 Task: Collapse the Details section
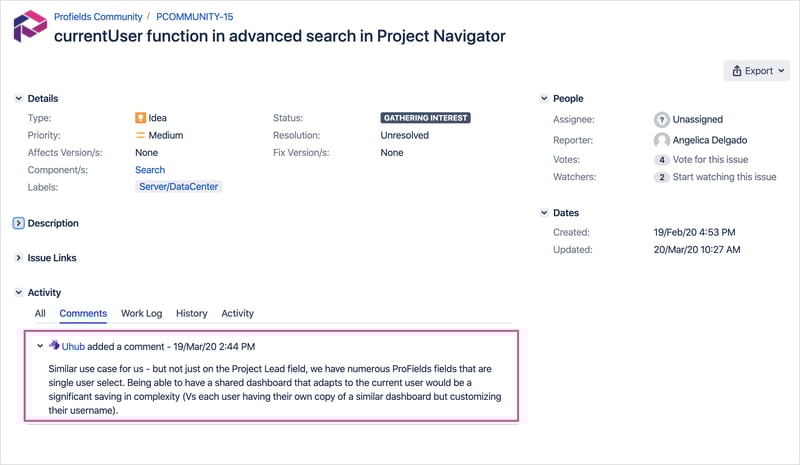(18, 99)
